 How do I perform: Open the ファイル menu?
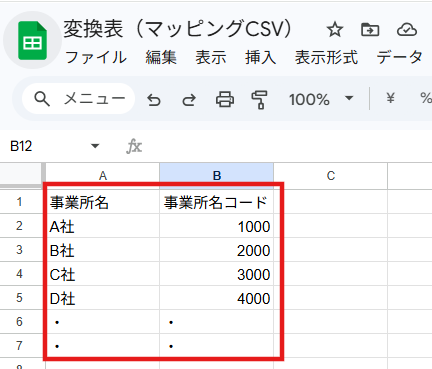point(96,57)
